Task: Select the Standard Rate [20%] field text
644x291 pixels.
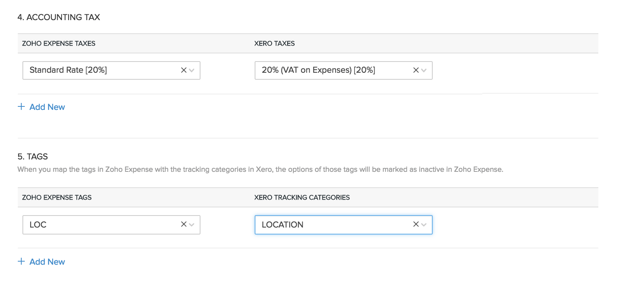Action: tap(68, 70)
